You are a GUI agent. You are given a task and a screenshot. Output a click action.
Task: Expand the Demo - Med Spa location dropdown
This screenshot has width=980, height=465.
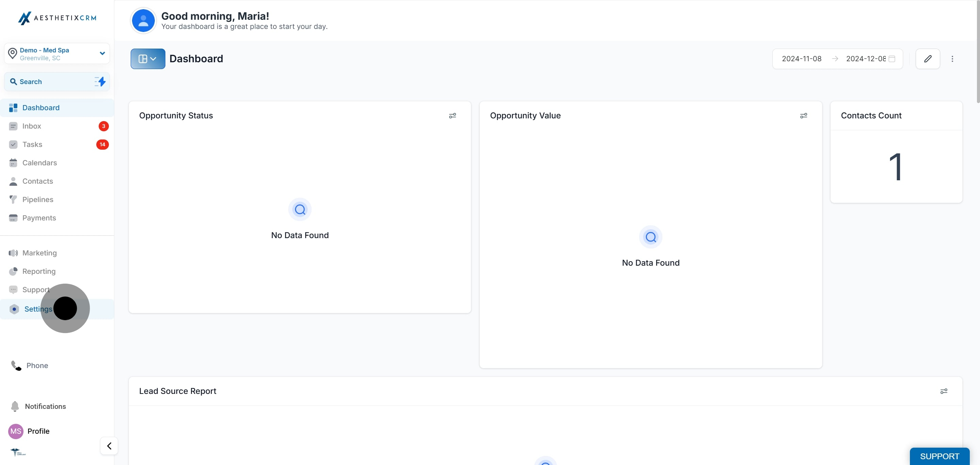102,54
